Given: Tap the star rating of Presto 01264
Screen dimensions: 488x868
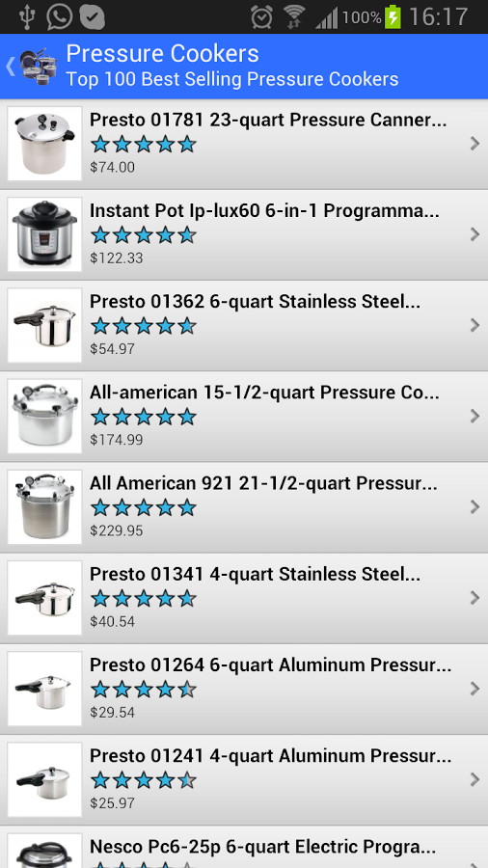Looking at the screenshot, I should (144, 690).
